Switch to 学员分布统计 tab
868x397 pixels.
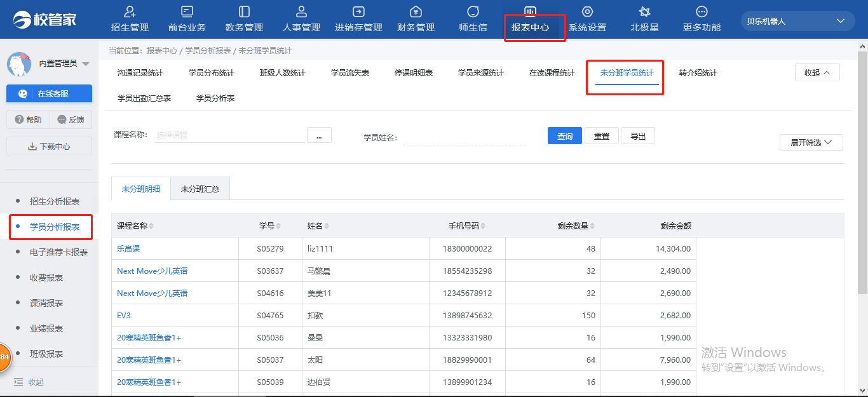click(x=212, y=73)
